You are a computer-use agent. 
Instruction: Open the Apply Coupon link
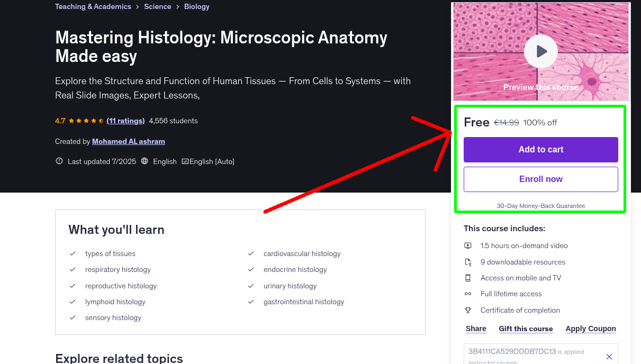[x=591, y=329]
